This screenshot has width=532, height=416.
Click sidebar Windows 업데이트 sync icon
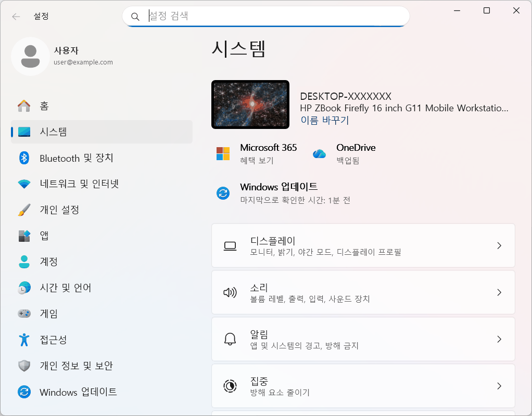point(24,392)
